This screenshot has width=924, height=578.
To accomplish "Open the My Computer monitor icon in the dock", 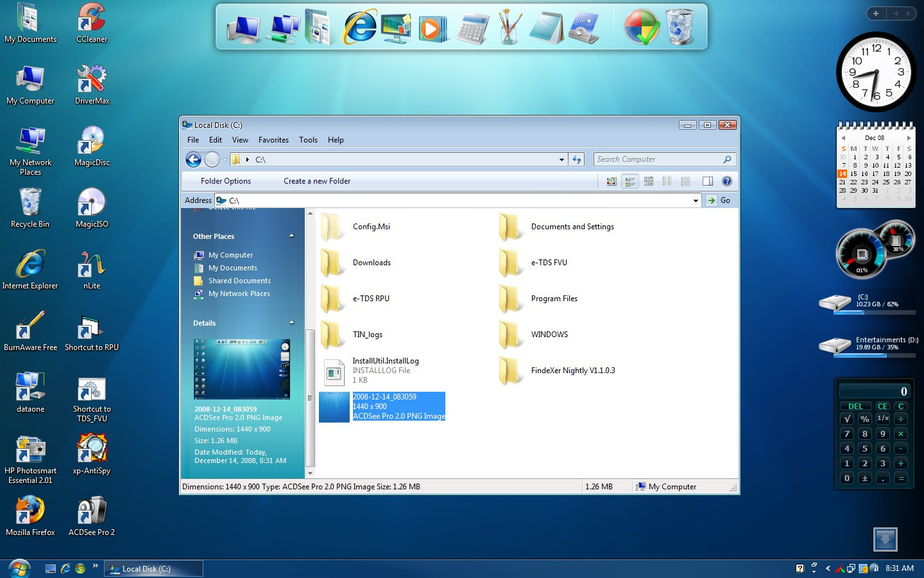I will tap(243, 29).
